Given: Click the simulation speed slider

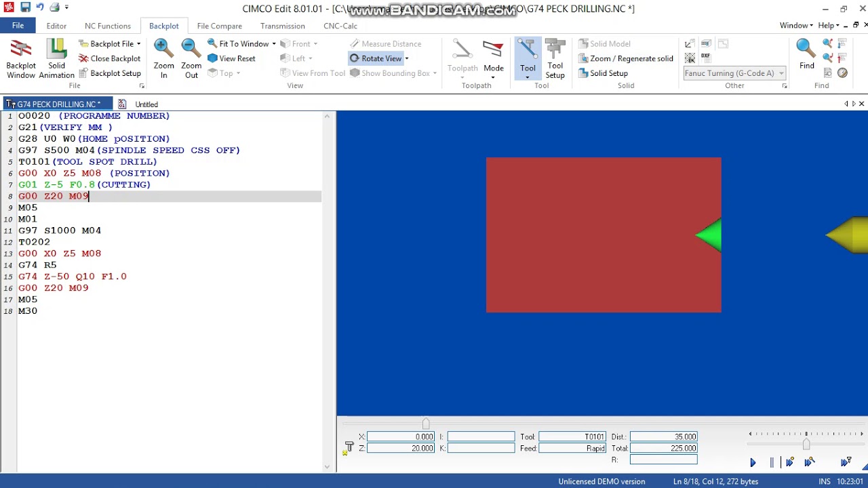Looking at the screenshot, I should (806, 444).
